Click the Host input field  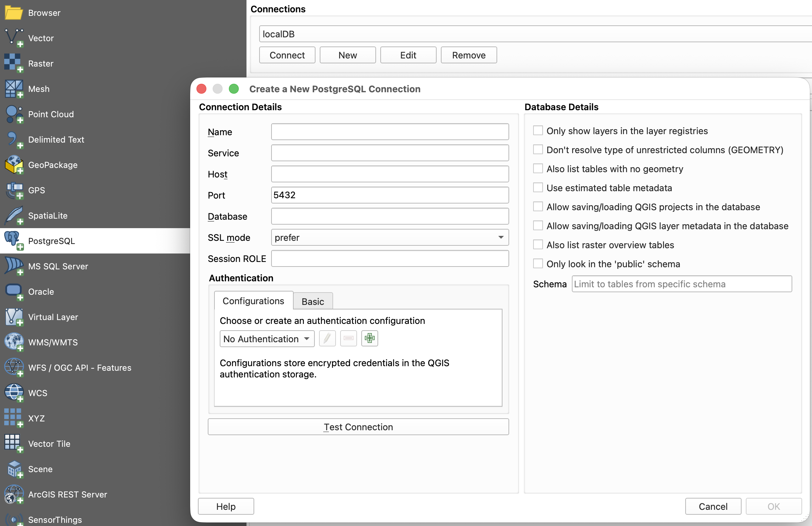[390, 174]
